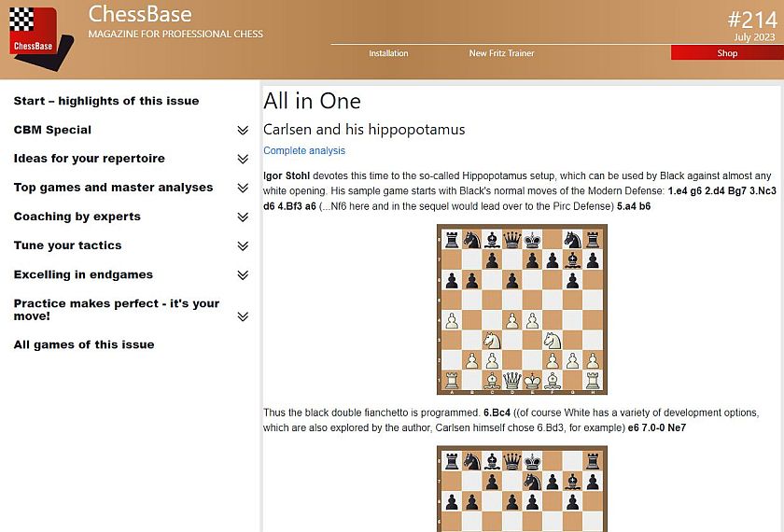Open the New Fritz Trainer page
This screenshot has width=784, height=532.
[501, 53]
